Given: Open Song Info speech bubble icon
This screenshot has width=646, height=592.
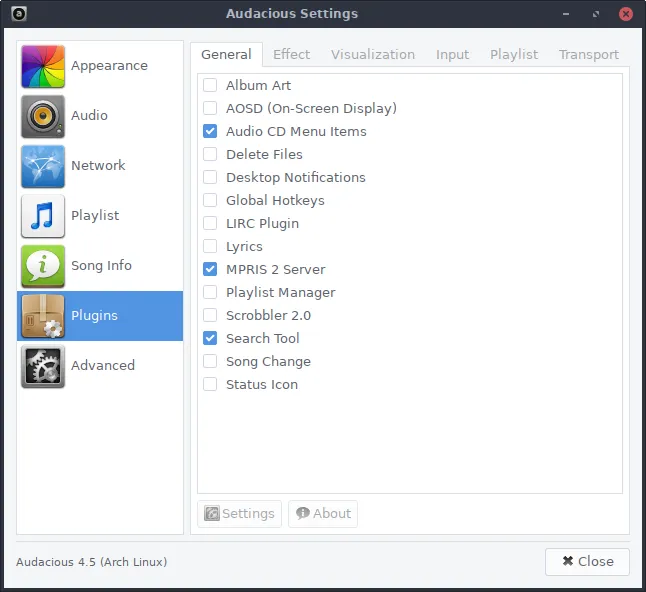Looking at the screenshot, I should tap(43, 266).
